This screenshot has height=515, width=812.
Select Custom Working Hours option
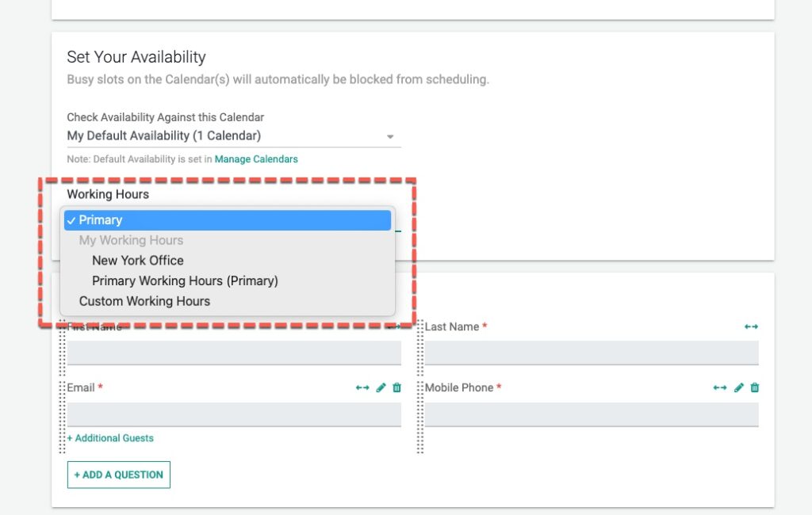144,301
